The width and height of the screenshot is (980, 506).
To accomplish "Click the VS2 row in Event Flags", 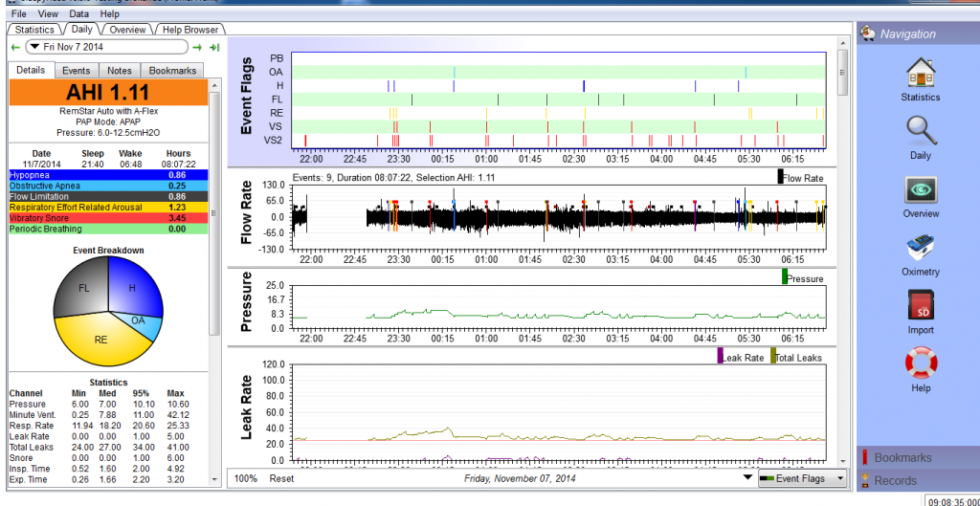I will pos(558,140).
